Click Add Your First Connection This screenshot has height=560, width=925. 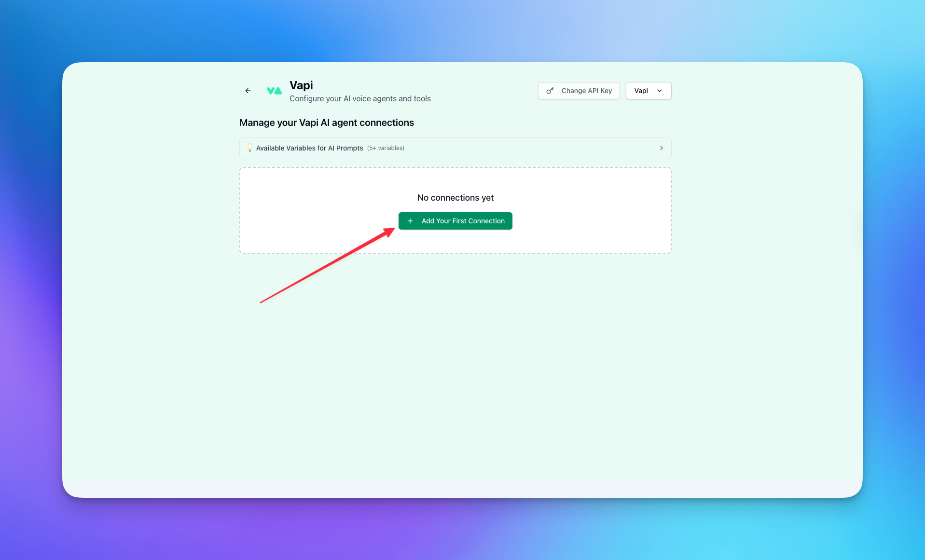(x=456, y=221)
